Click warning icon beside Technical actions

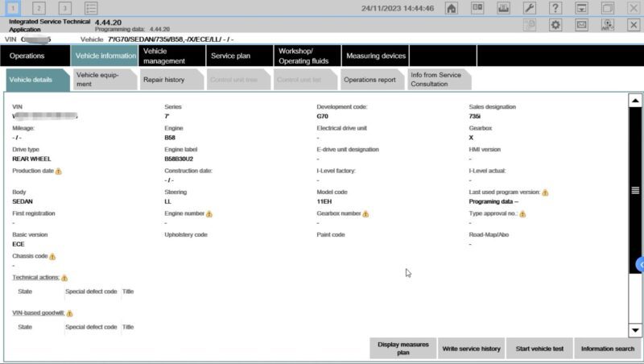64,278
